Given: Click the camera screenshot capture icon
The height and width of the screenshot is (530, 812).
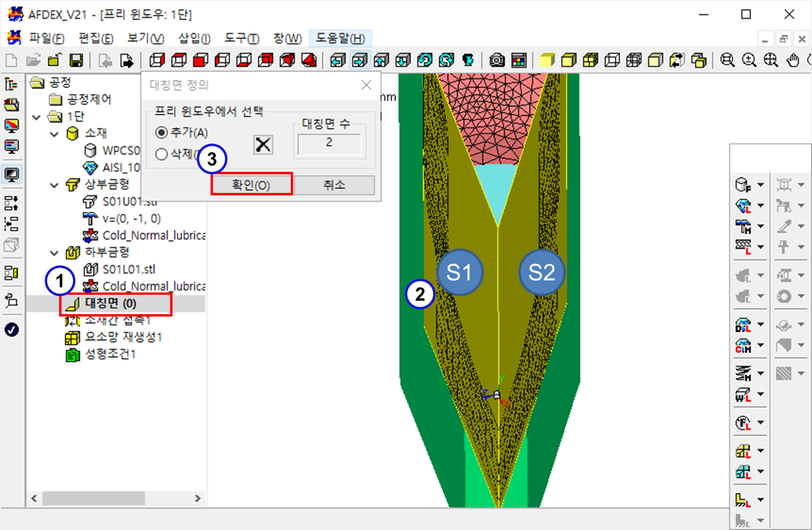Looking at the screenshot, I should [497, 60].
